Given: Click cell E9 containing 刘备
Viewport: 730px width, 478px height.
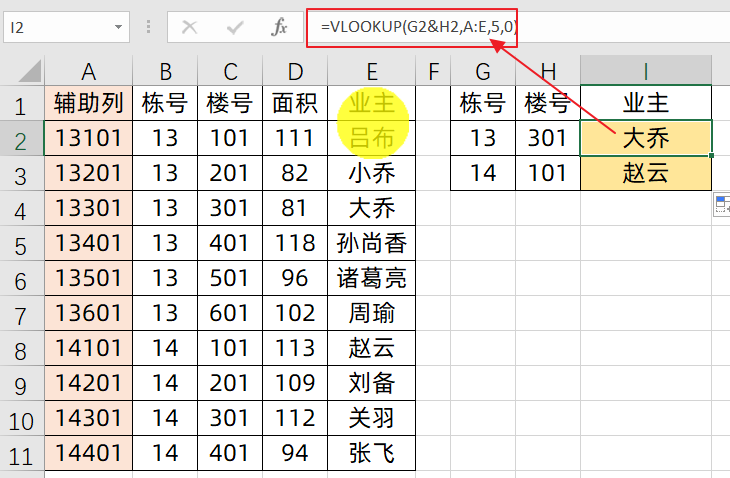Looking at the screenshot, I should (372, 383).
